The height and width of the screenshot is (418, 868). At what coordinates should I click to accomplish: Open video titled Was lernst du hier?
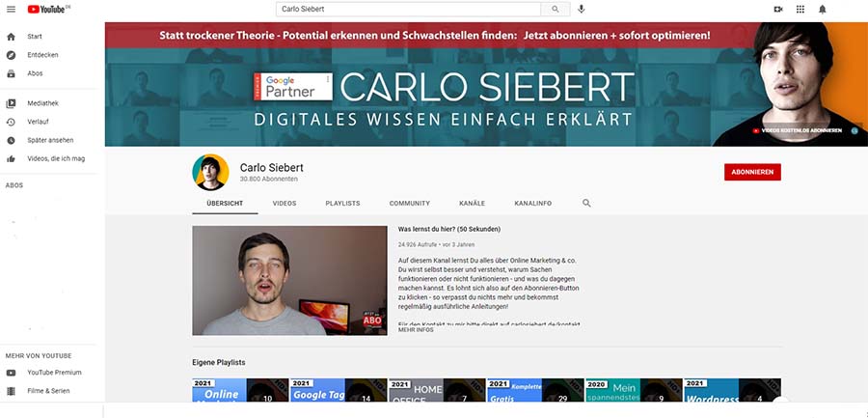click(449, 229)
